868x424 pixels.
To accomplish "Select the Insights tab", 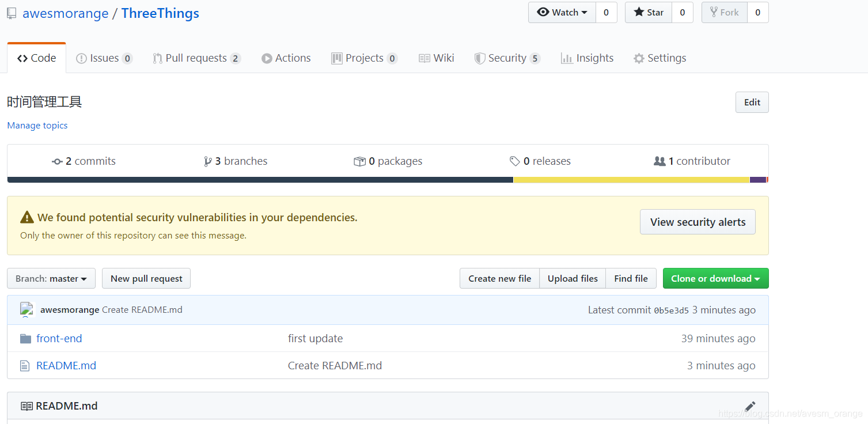I will click(x=587, y=58).
